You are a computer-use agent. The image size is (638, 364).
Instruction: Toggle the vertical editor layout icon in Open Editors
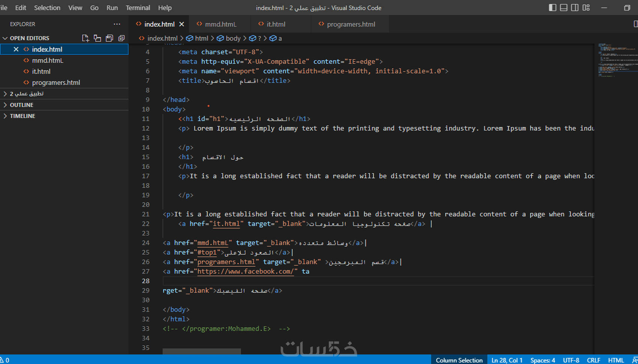[97, 38]
